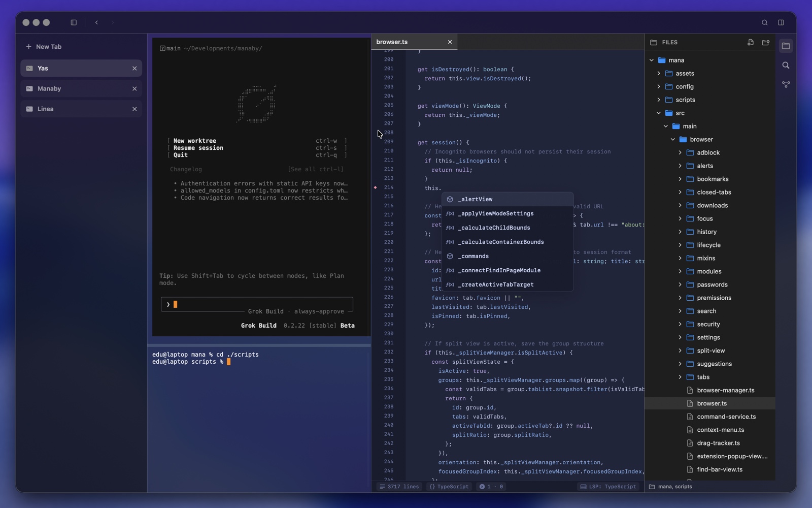The image size is (812, 508).
Task: Open drag-tracker.ts file
Action: tap(710, 443)
